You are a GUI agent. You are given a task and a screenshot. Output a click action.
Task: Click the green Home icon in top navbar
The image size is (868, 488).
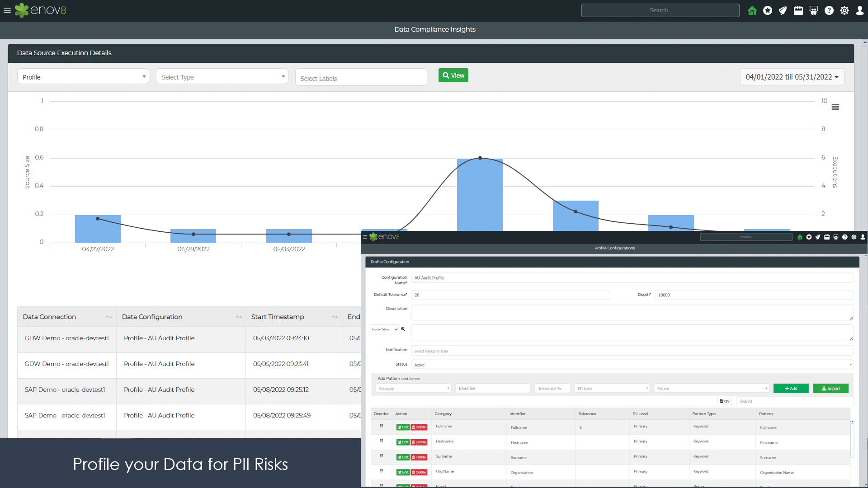pos(752,10)
